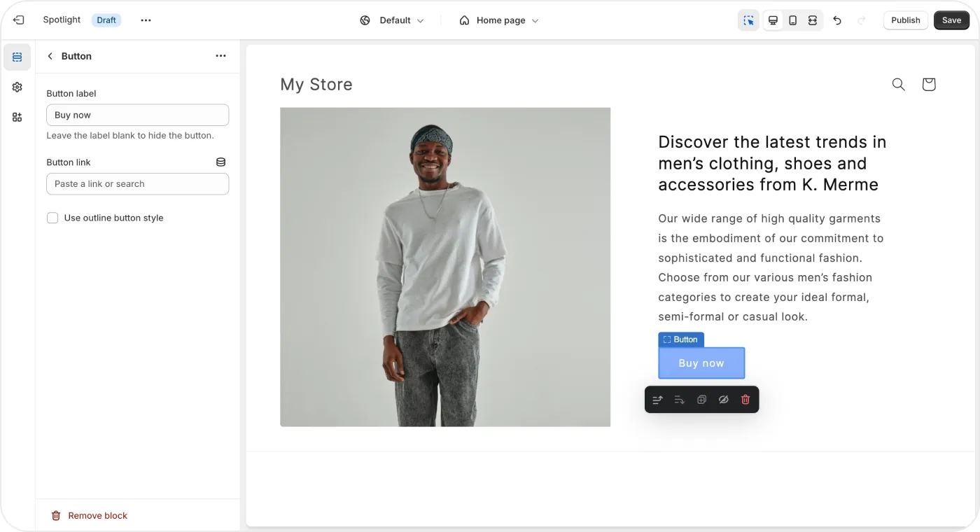Toggle the inspector selection tool

click(x=748, y=21)
